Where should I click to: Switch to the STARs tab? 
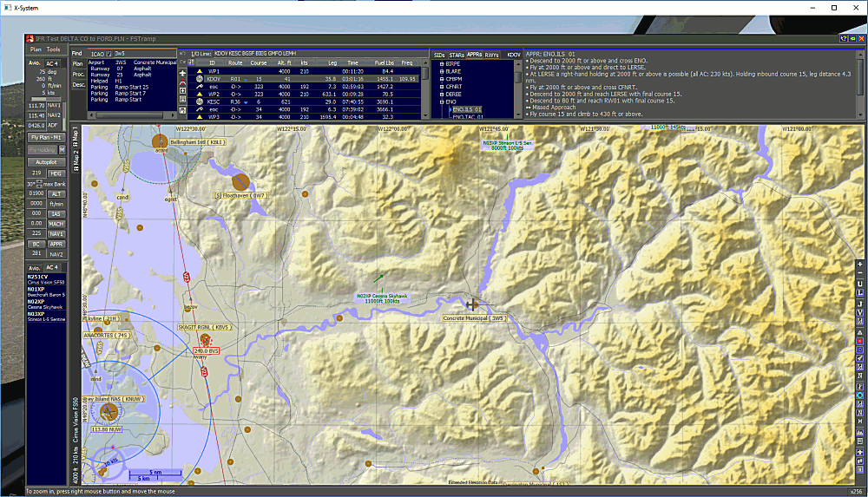[x=457, y=54]
